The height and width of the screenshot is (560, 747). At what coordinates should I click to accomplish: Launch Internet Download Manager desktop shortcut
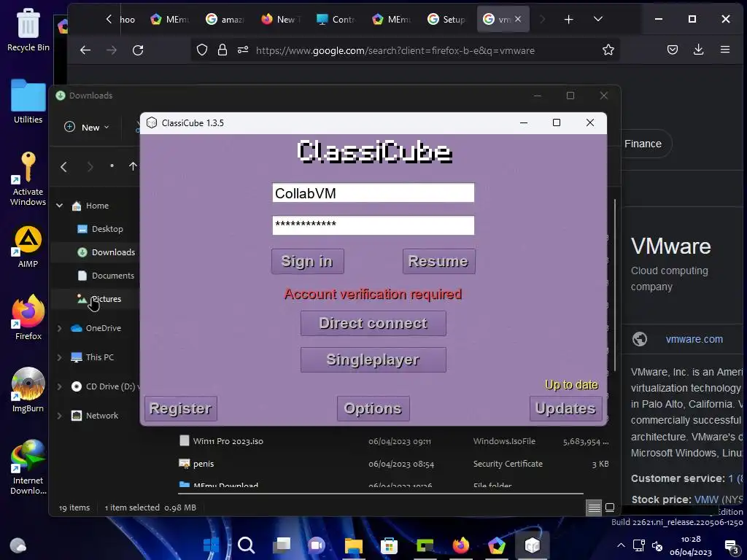pos(28,467)
